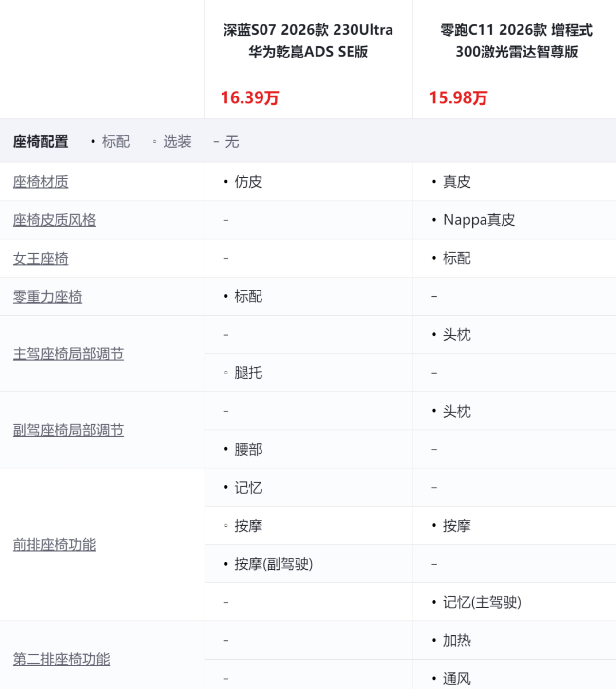Screen dimensions: 616x689
Task: Click the 记忆(主驾驶) feature cell
Action: pyautogui.click(x=482, y=602)
